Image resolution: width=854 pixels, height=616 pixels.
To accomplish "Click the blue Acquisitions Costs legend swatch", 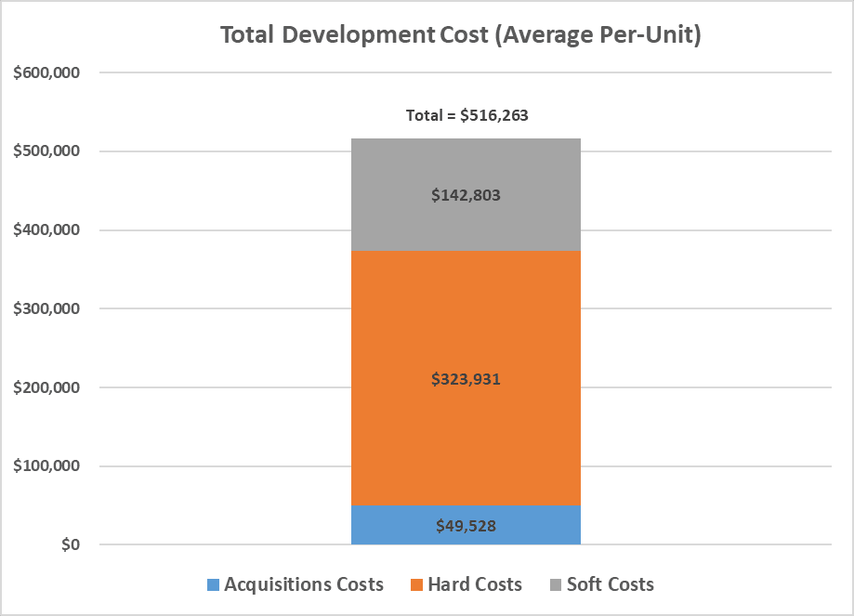I will (x=213, y=584).
